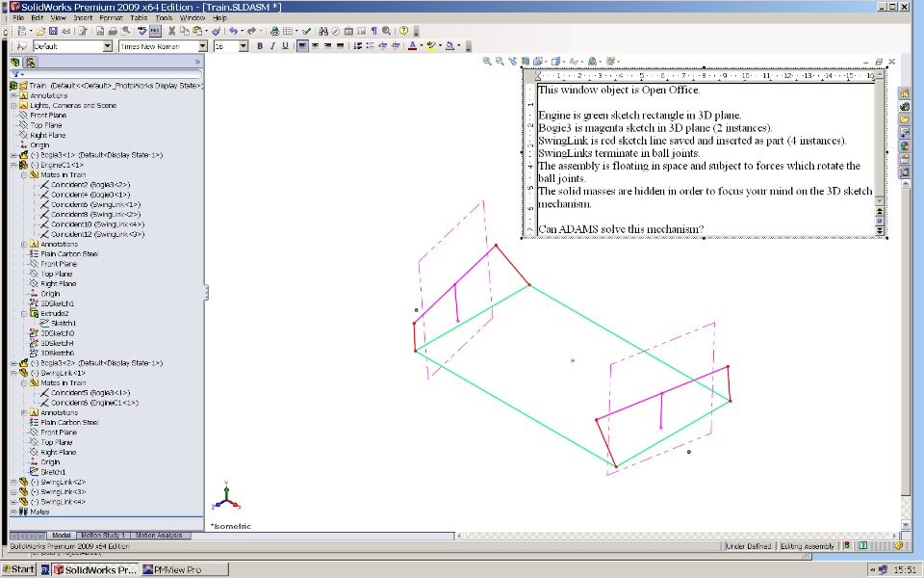
Task: Click the Find binoculars icon
Action: pyautogui.click(x=323, y=31)
